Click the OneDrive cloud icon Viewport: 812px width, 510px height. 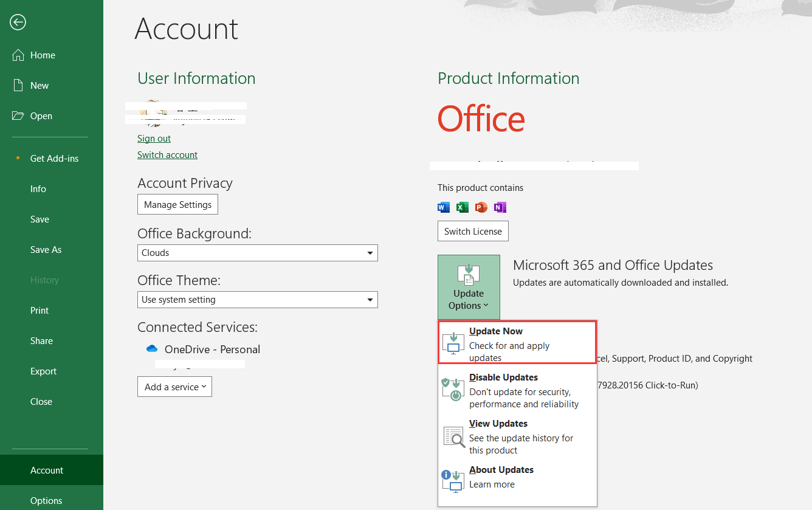tap(152, 349)
